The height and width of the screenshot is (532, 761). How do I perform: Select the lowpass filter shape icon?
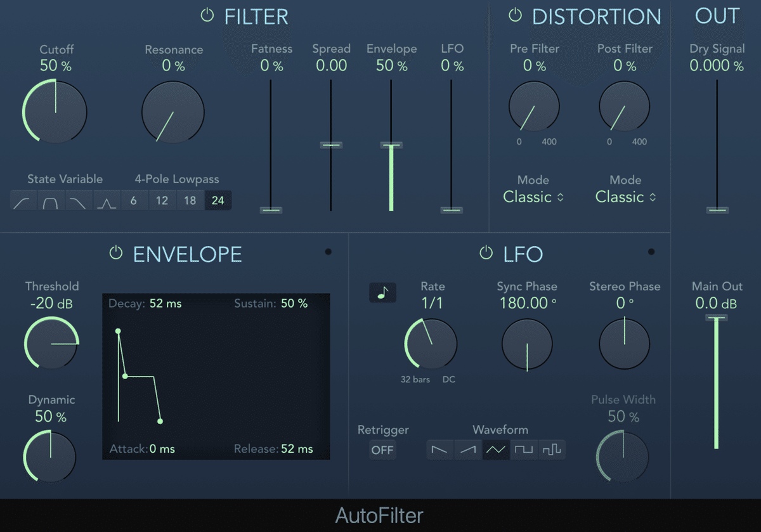(x=79, y=201)
